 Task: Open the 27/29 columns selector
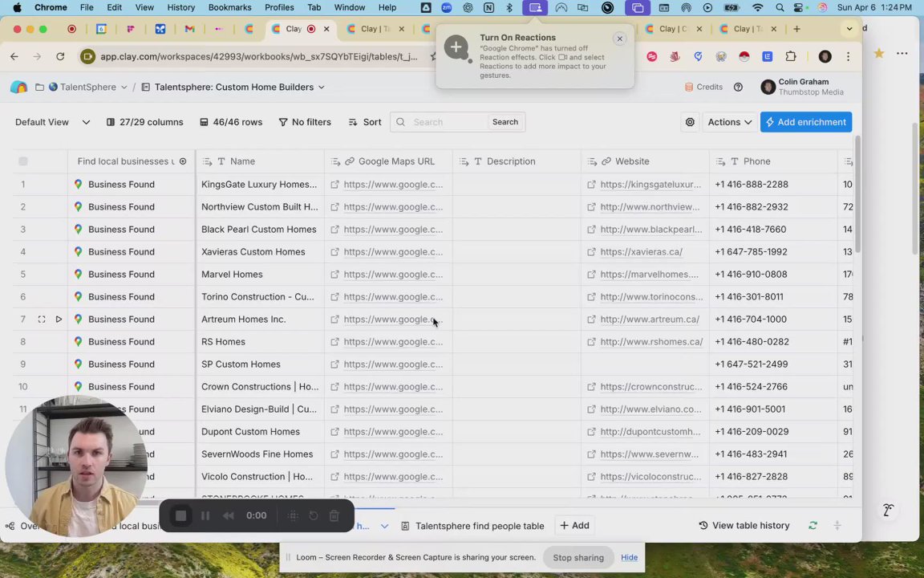(145, 122)
